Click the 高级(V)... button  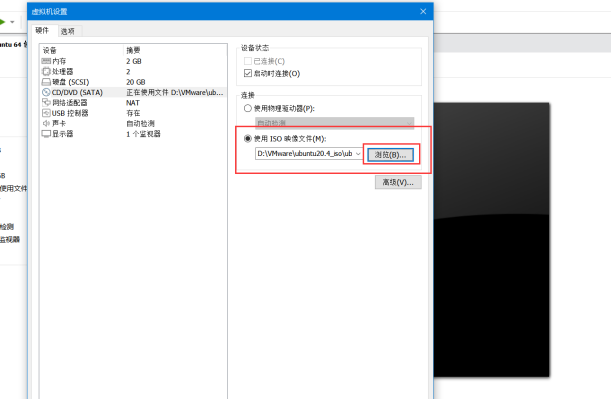point(398,182)
